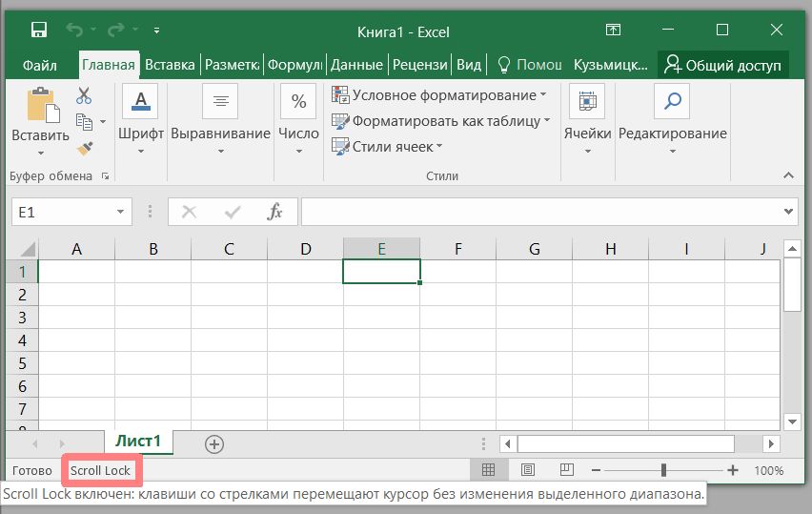Expand the Вставить dropdown arrow
Image resolution: width=812 pixels, height=514 pixels.
[41, 153]
